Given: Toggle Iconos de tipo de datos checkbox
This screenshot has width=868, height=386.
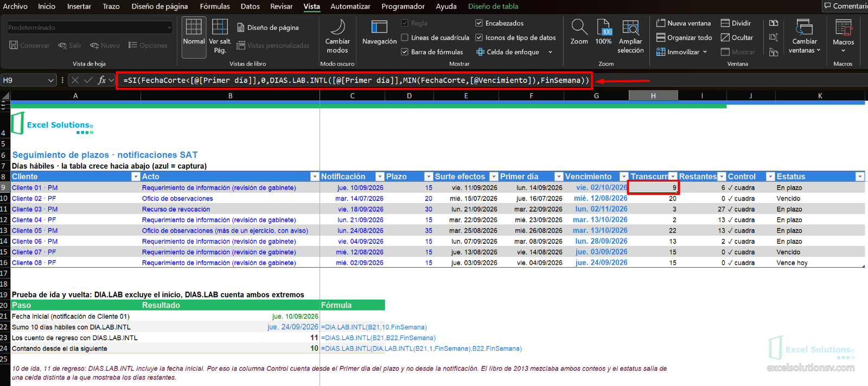Looking at the screenshot, I should tap(479, 37).
